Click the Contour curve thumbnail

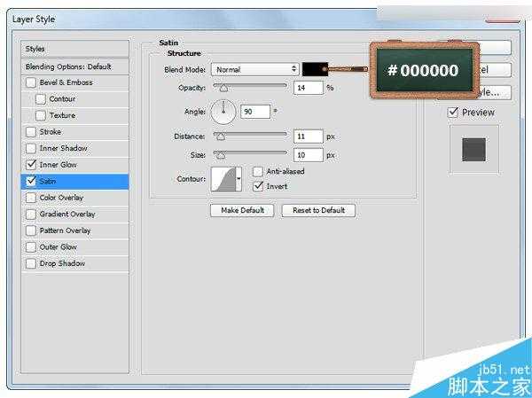point(222,179)
